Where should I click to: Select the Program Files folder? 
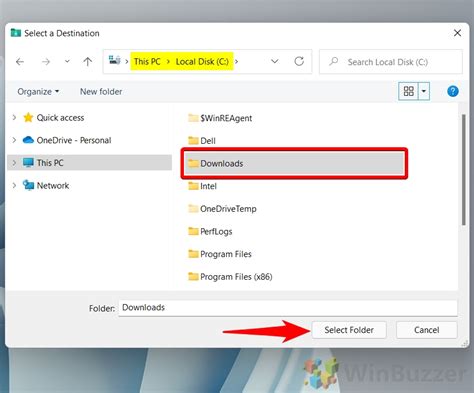tap(220, 254)
